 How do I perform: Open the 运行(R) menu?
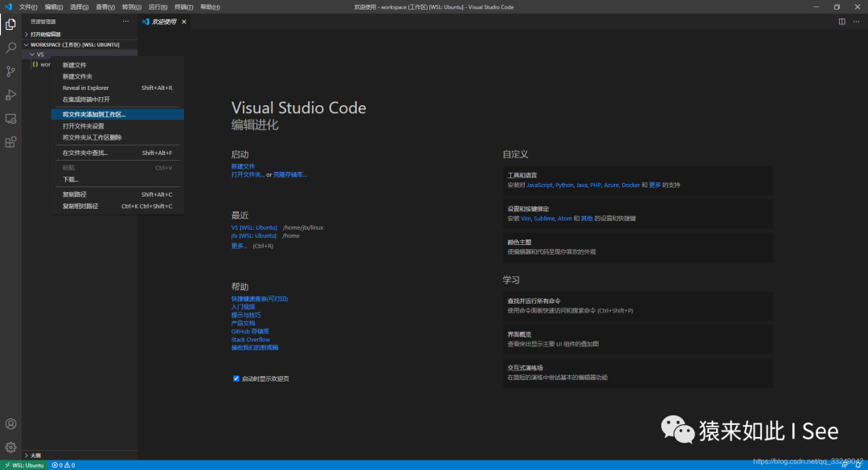pyautogui.click(x=158, y=7)
